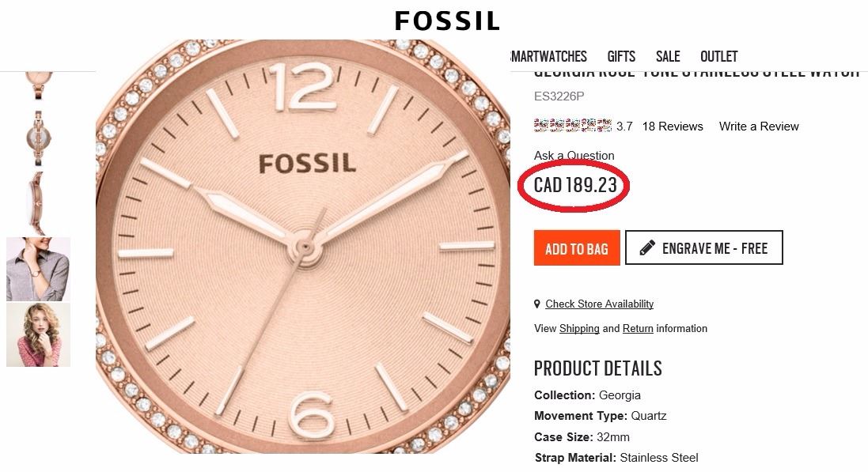Click the Ask a Question link
The image size is (868, 472).
574,156
